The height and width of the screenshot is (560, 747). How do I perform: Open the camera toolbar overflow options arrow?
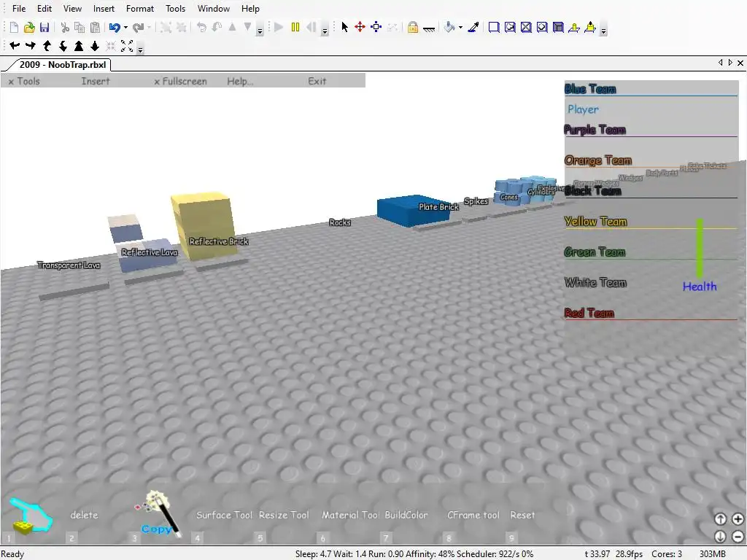tap(140, 49)
